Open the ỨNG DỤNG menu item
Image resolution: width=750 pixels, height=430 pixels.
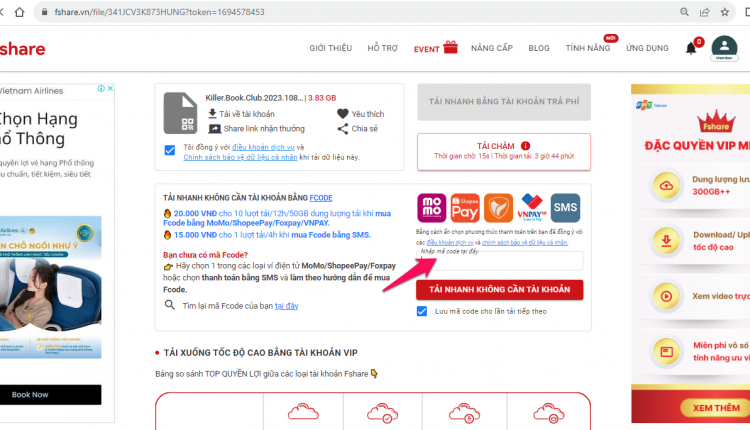pos(647,48)
